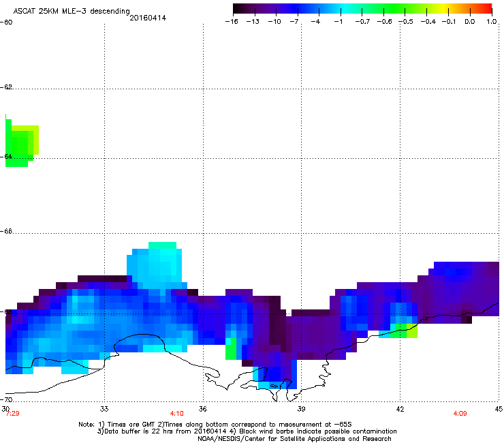Click the 36 longitude axis label

coord(202,409)
